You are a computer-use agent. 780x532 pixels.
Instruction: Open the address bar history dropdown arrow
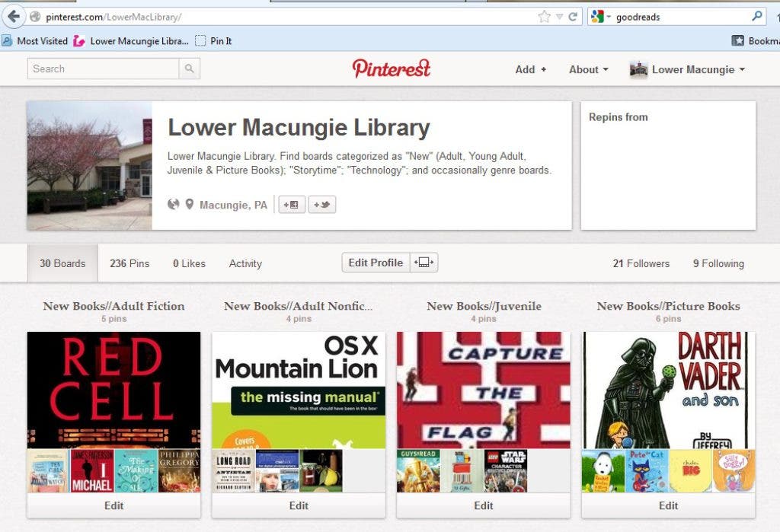coord(559,17)
